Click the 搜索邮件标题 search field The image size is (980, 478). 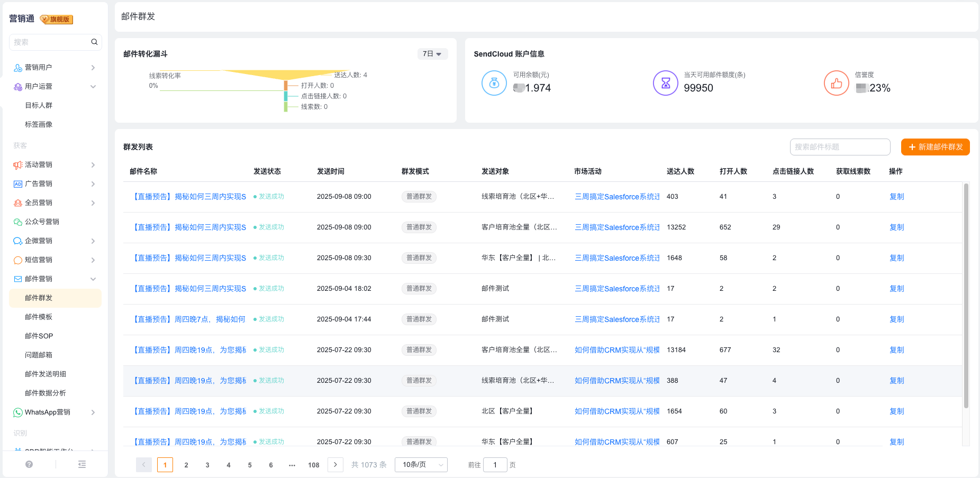pos(840,147)
